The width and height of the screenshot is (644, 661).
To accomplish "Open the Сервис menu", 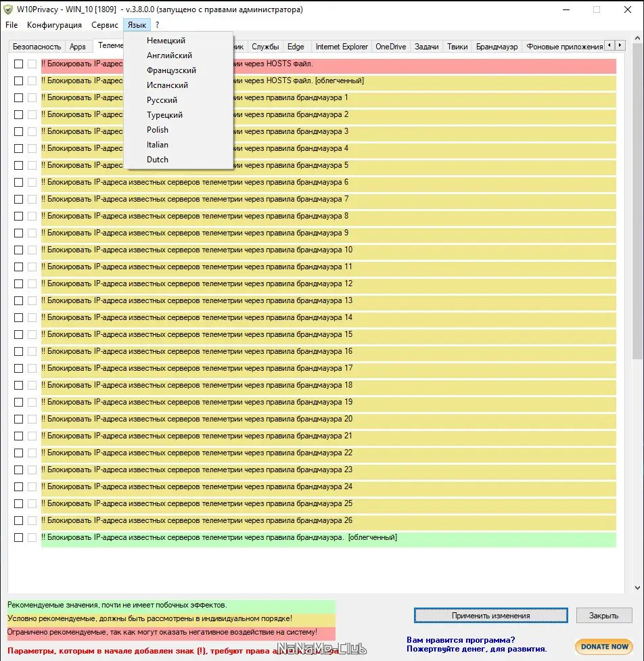I will click(x=105, y=25).
